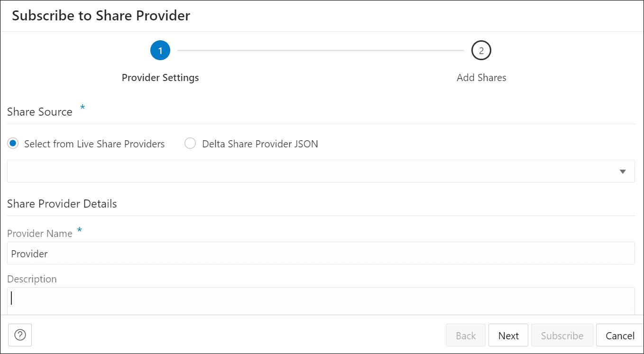Click the dialog title Subscribe to Share Provider
The width and height of the screenshot is (644, 354).
coord(101,15)
